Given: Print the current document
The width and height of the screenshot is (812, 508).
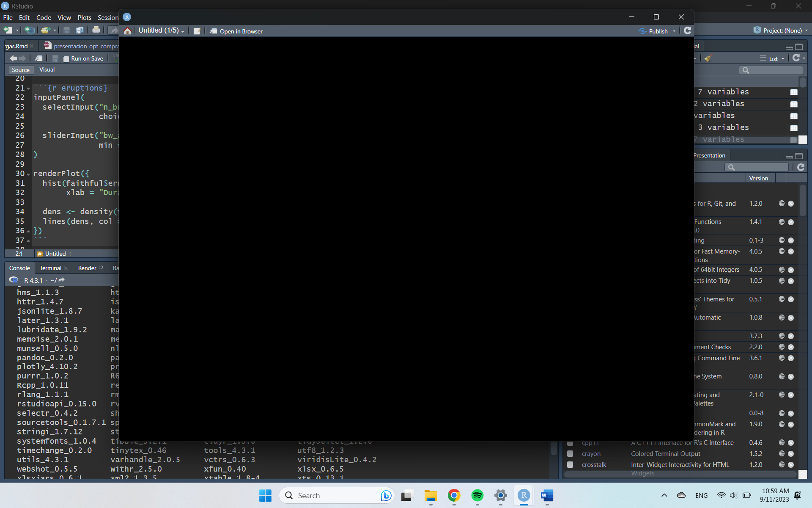Looking at the screenshot, I should (96, 30).
